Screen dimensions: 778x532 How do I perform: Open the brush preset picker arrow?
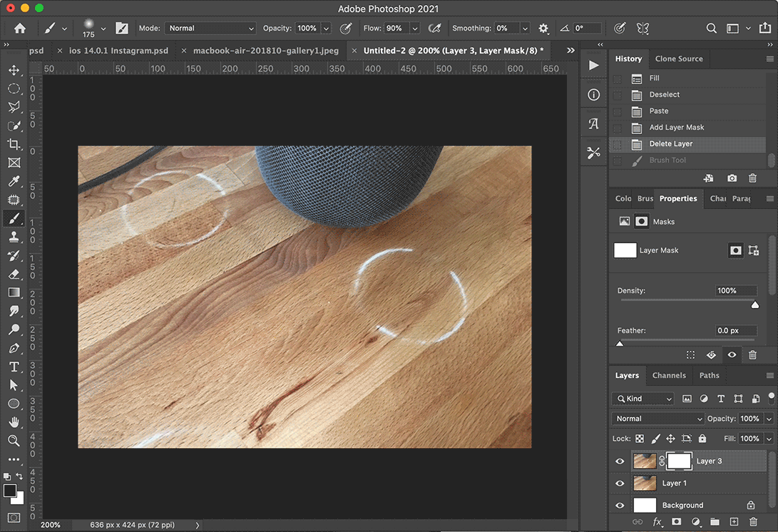103,29
